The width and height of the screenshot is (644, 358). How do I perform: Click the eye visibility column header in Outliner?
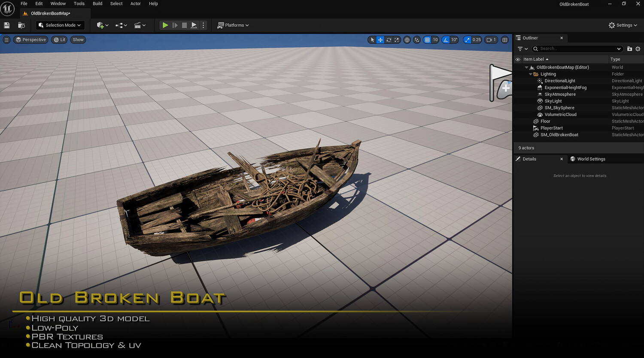(x=518, y=59)
